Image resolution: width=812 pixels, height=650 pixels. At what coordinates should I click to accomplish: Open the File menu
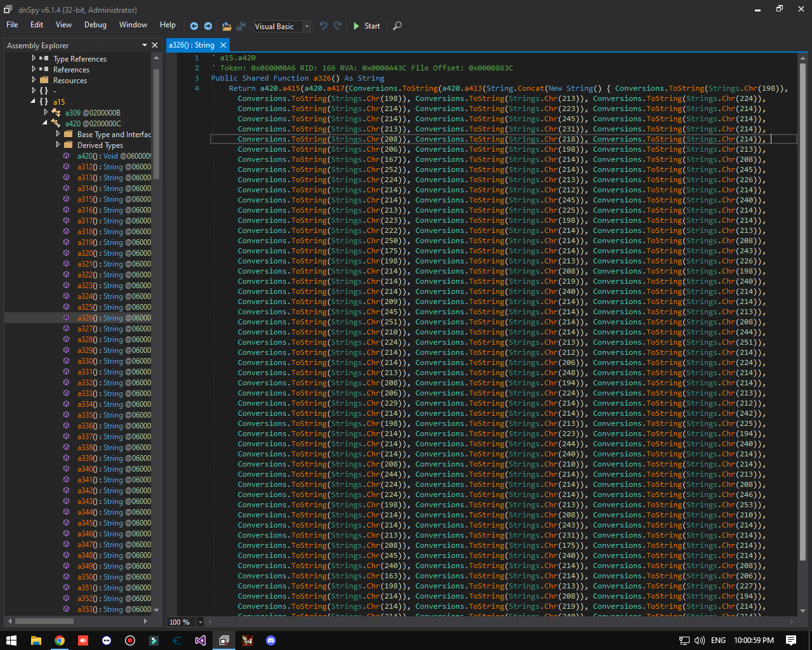point(12,25)
